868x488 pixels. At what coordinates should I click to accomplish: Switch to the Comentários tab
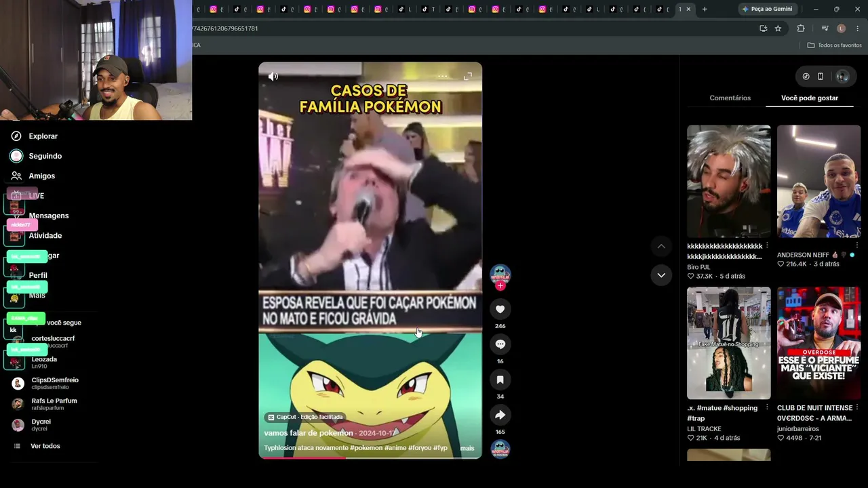pyautogui.click(x=730, y=98)
